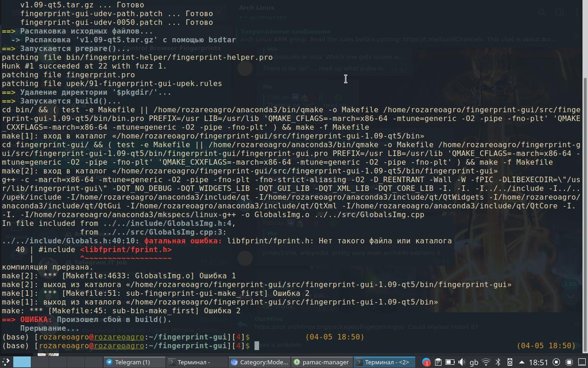Open the KDE application launcher

[6, 362]
